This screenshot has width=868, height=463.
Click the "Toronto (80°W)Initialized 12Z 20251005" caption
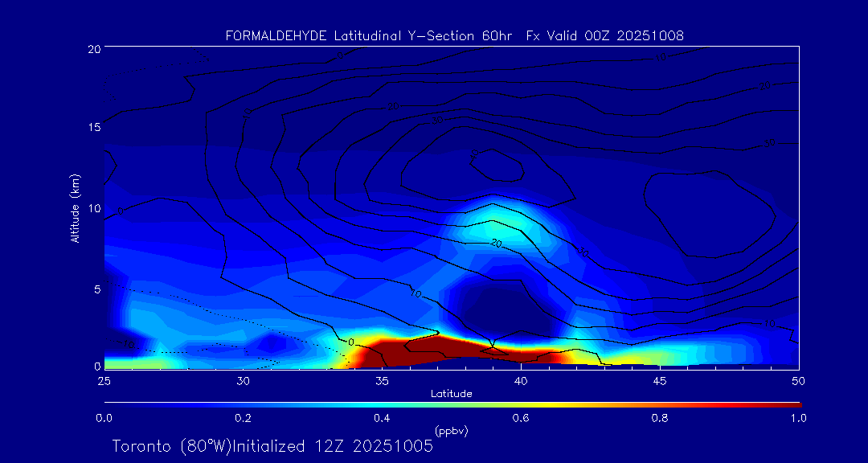(272, 446)
